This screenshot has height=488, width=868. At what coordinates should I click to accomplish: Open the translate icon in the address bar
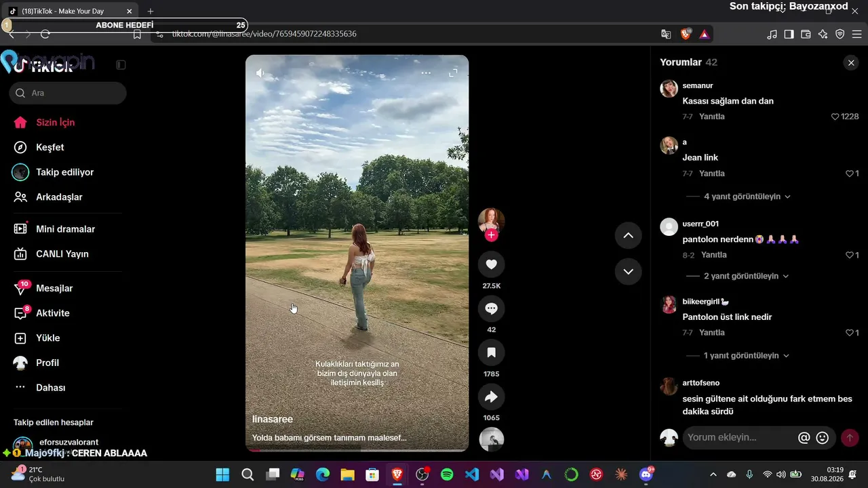tap(666, 34)
